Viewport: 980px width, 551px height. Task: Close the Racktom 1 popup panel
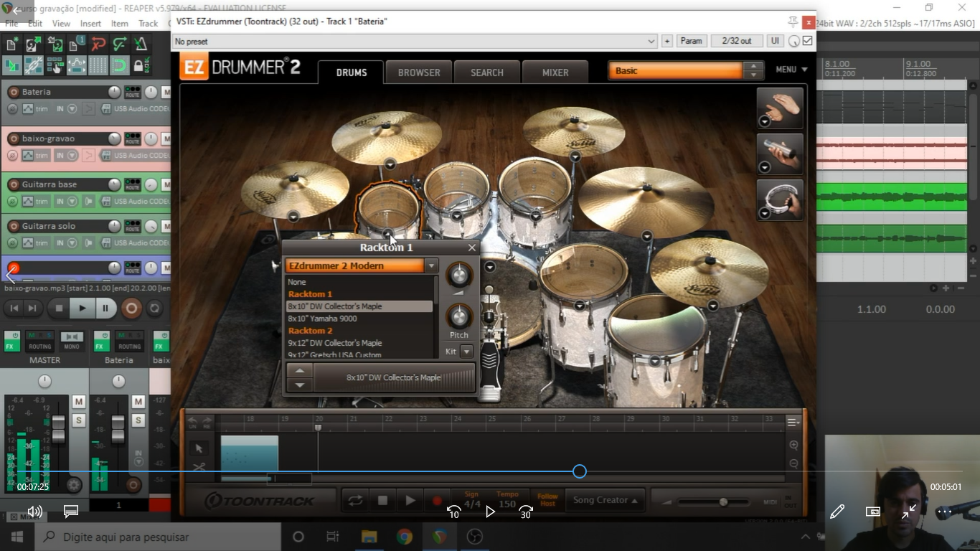(x=471, y=248)
